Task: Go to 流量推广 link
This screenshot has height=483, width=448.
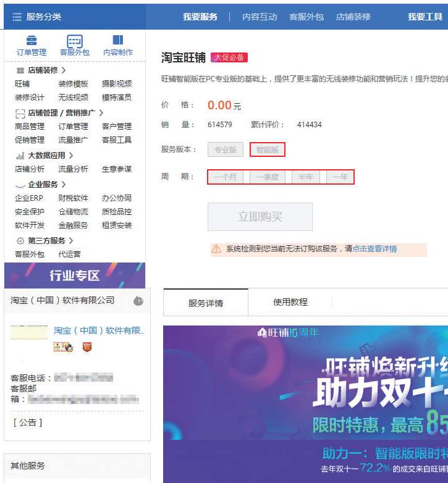Action: [73, 140]
